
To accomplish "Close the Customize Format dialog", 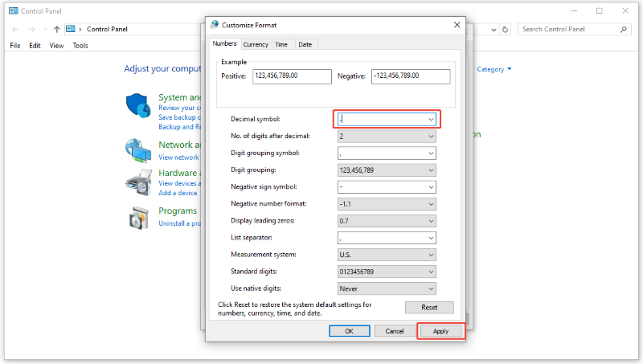I will click(x=457, y=25).
